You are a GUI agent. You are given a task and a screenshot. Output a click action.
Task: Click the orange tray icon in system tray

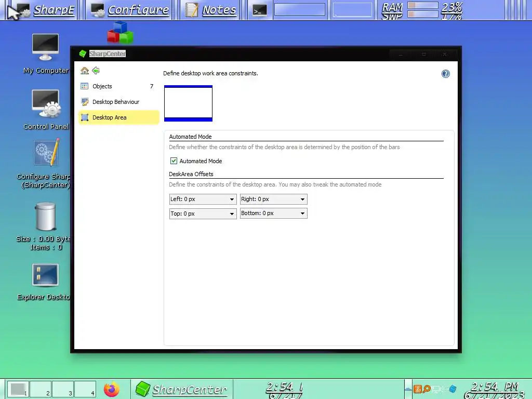pos(418,389)
